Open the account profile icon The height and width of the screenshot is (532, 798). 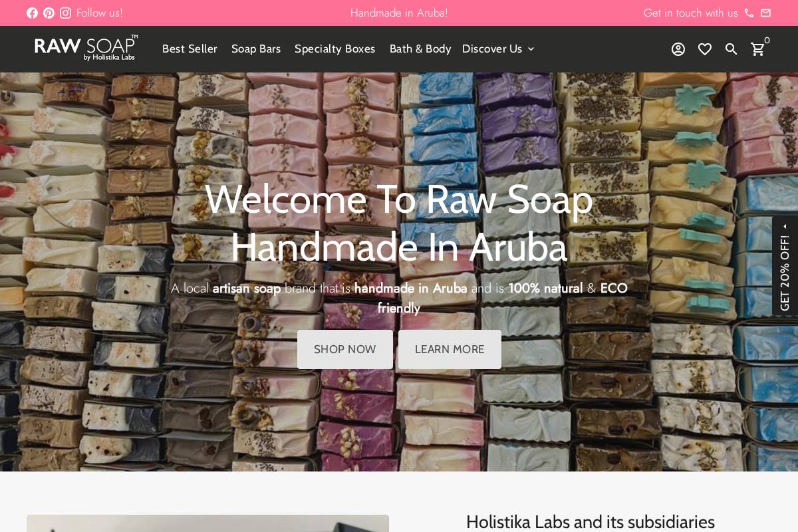click(678, 49)
